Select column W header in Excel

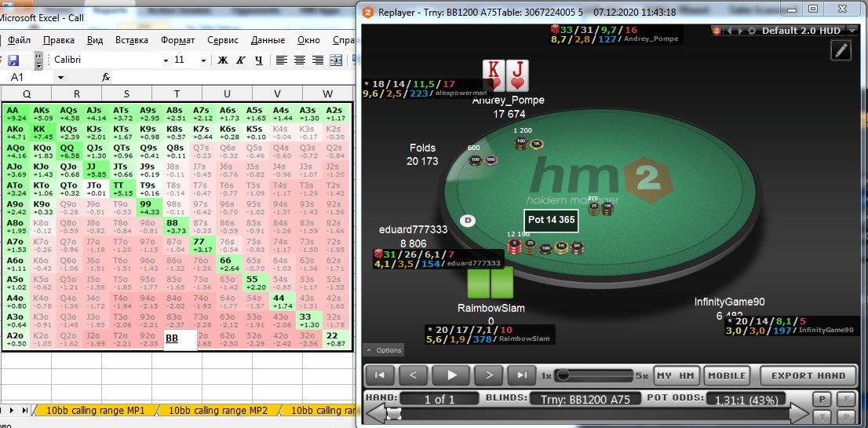click(x=327, y=93)
